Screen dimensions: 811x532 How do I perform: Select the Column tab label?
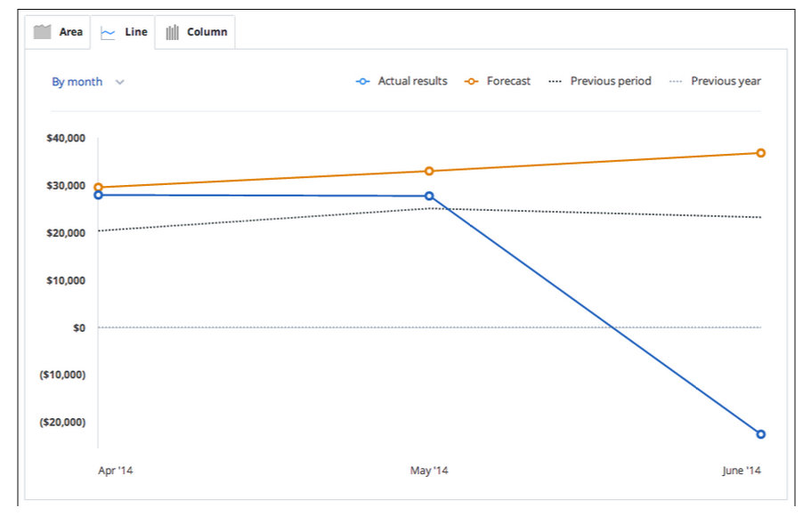[207, 32]
